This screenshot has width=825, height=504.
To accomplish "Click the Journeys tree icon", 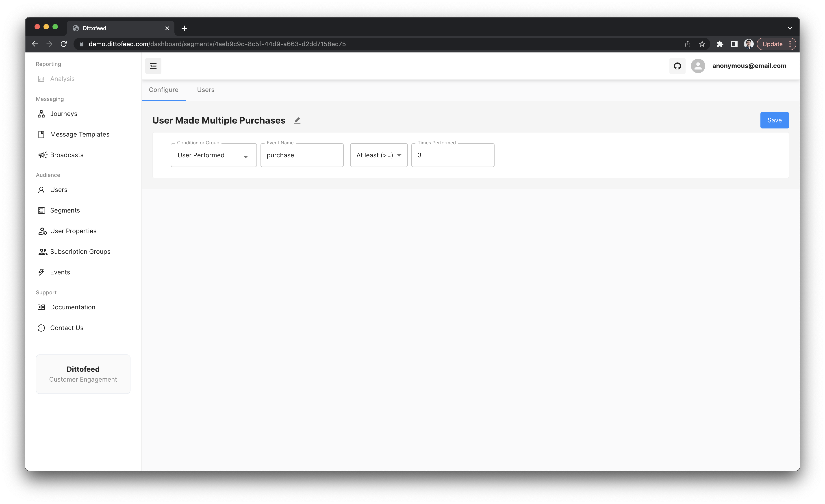I will [x=41, y=114].
